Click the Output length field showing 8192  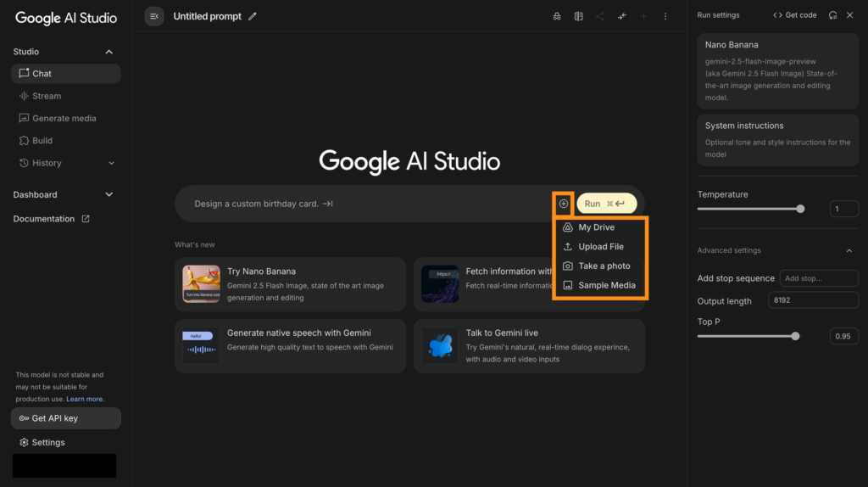(813, 300)
